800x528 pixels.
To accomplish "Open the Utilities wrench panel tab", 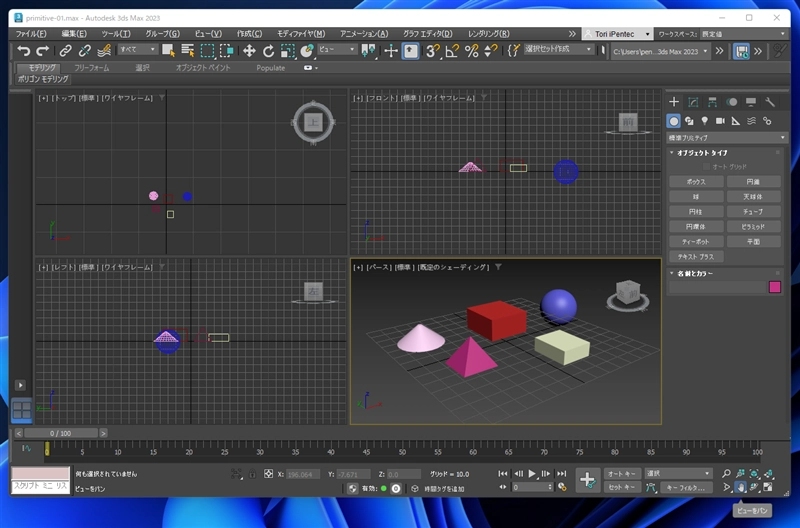I will tap(770, 102).
